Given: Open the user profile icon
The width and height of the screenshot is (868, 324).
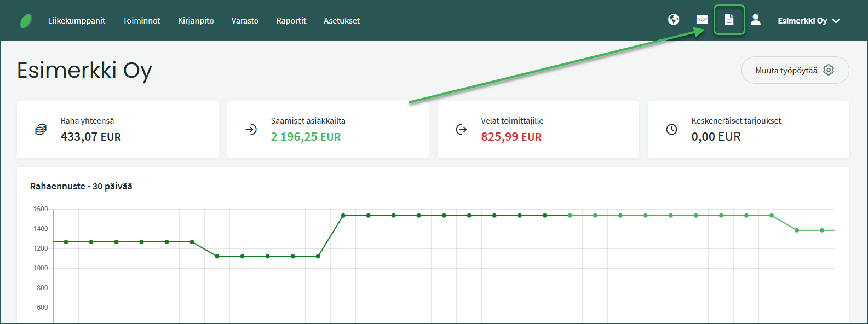Looking at the screenshot, I should (x=756, y=20).
